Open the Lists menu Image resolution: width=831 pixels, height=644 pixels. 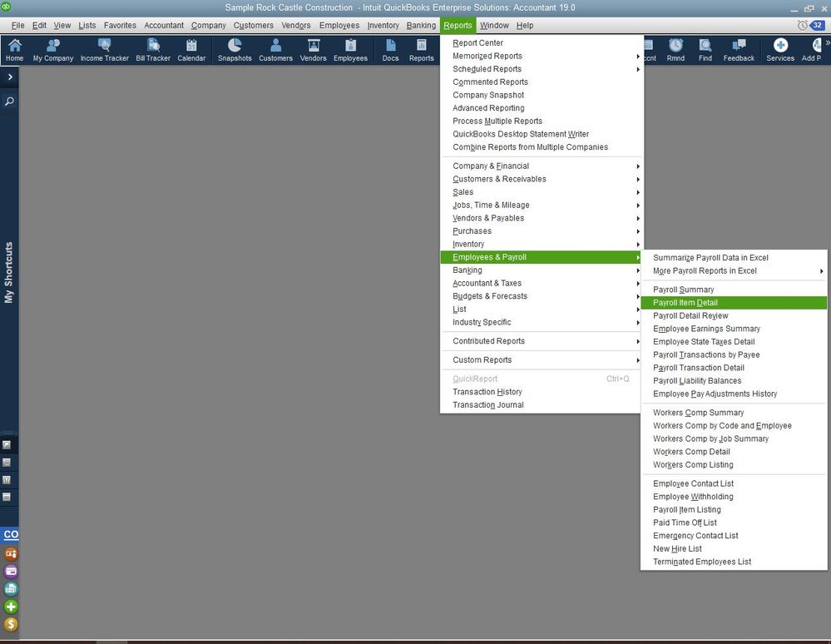point(87,26)
